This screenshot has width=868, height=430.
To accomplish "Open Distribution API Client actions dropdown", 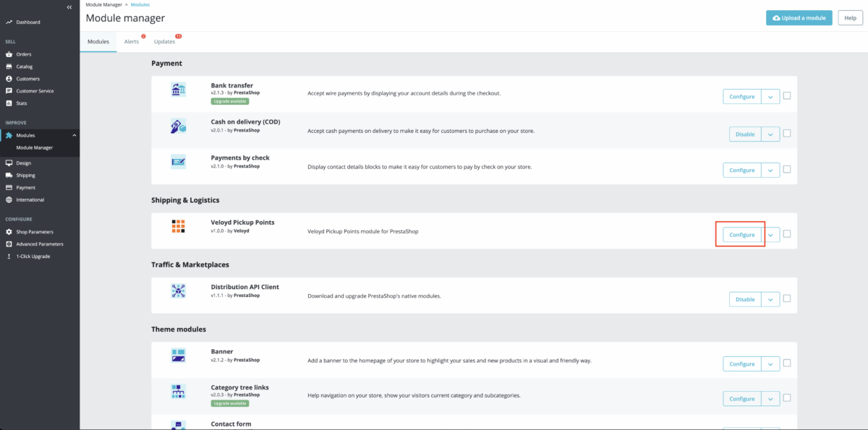I will tap(770, 299).
